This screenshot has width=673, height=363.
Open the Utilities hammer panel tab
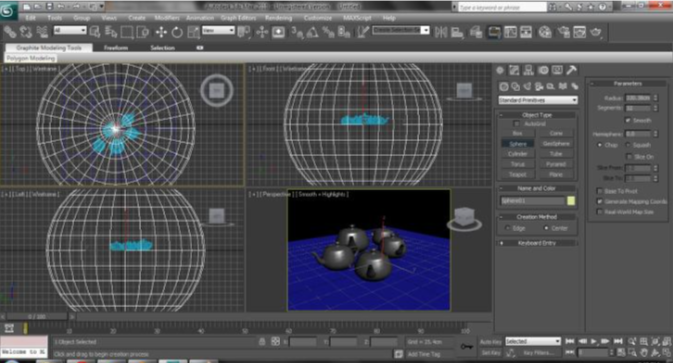click(x=571, y=70)
